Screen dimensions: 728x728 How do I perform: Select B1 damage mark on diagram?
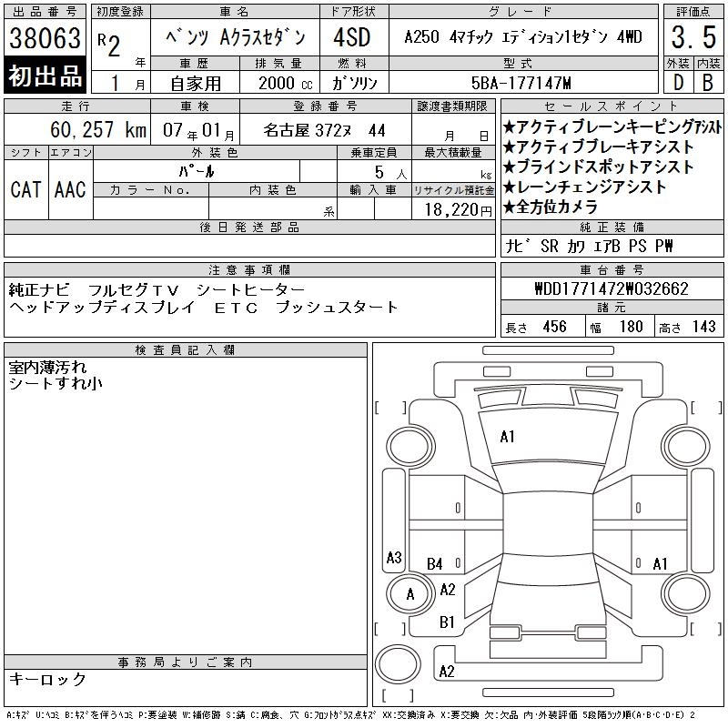click(x=447, y=622)
